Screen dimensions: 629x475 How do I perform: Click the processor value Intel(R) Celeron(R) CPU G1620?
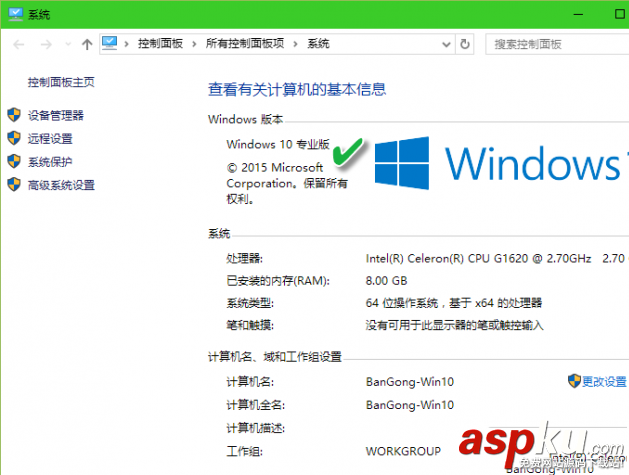[479, 258]
